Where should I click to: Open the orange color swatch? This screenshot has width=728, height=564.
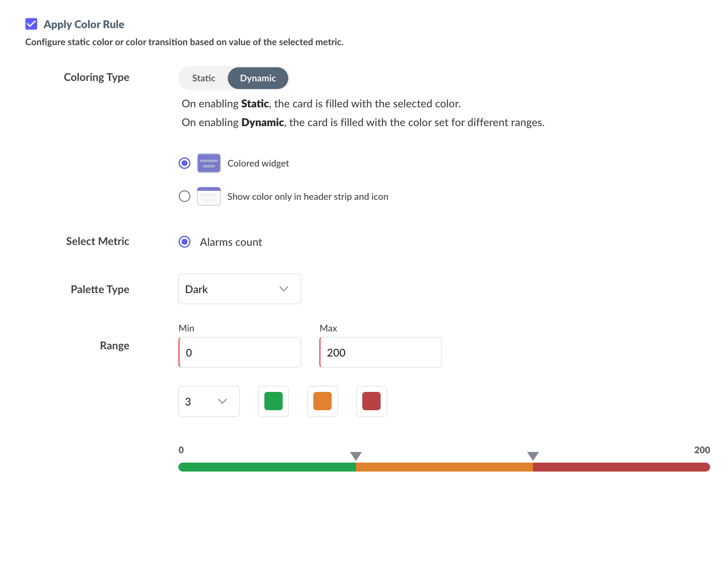323,401
